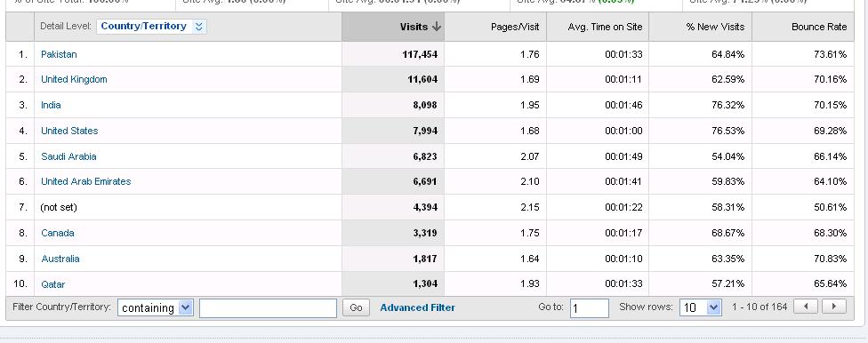Select Saudi Arabia visits value 6,823
Screen dimensions: 868x343
425,156
